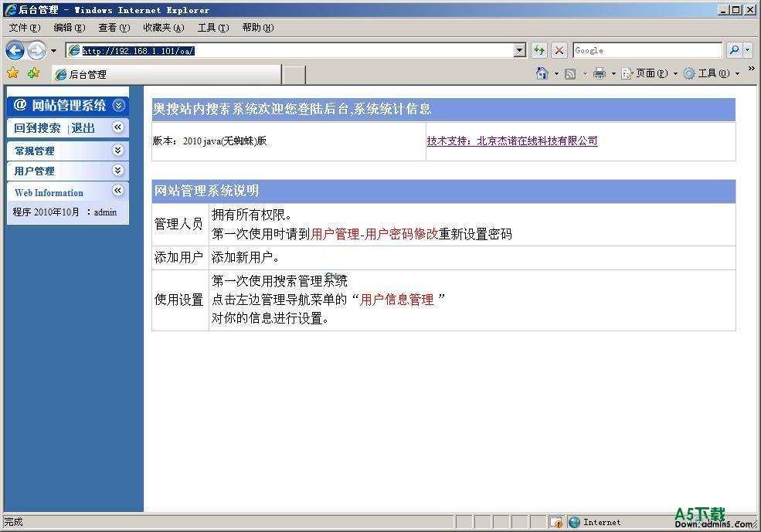
Task: Click the Home page icon
Action: 542,73
